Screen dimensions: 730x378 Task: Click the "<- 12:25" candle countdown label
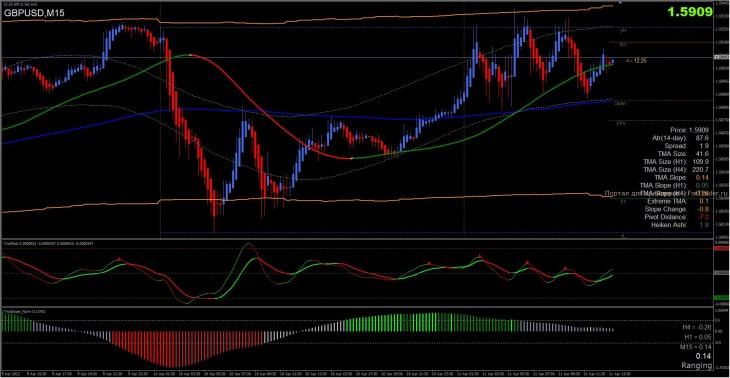click(x=636, y=61)
